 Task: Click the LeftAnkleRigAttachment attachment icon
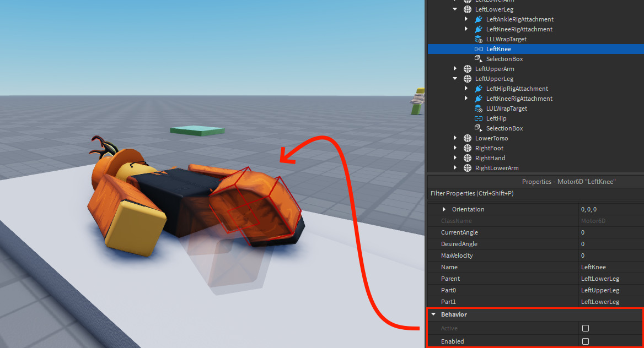tap(479, 19)
